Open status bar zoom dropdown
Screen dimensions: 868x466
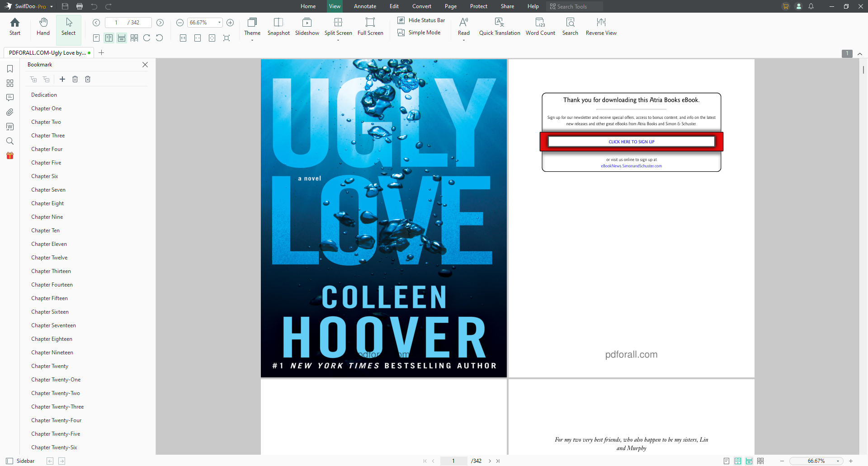tap(838, 461)
